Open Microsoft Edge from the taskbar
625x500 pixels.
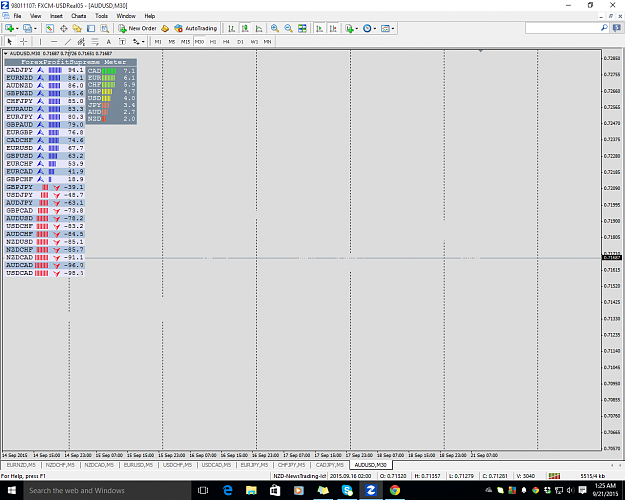(228, 490)
